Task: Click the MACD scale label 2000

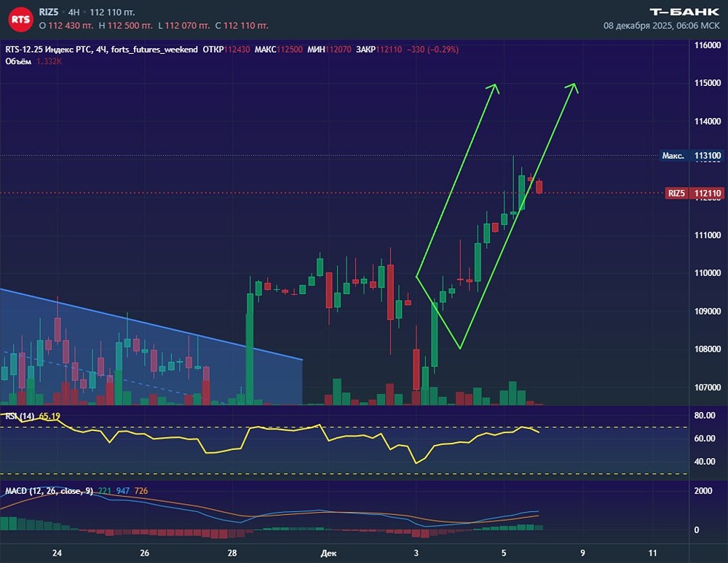Action: pyautogui.click(x=703, y=491)
